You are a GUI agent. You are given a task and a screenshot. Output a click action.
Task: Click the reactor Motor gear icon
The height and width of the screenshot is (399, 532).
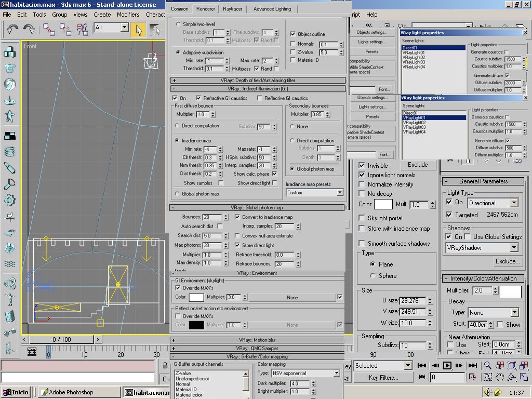click(x=9, y=200)
